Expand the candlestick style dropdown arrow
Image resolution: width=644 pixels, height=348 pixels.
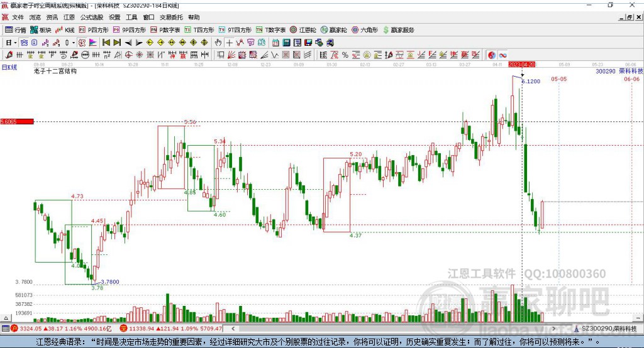point(74,43)
